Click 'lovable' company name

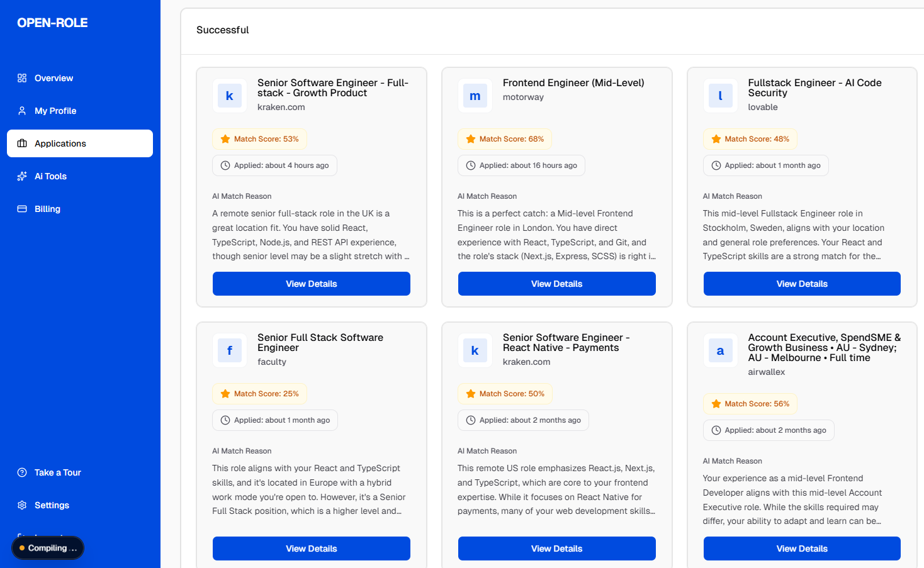pos(763,107)
